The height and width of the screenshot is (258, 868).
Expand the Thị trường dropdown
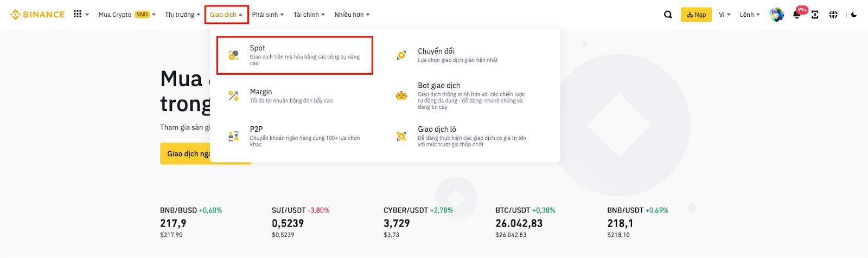[183, 15]
